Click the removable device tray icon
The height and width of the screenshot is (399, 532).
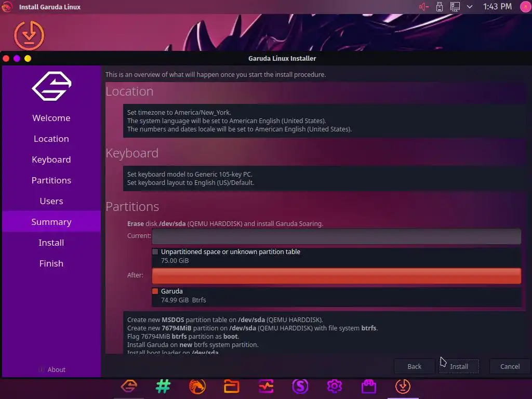(x=440, y=7)
